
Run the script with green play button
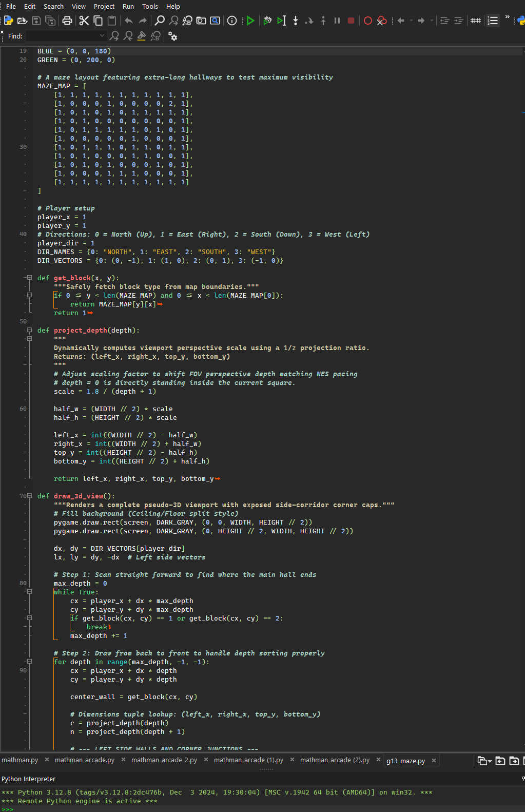[250, 21]
